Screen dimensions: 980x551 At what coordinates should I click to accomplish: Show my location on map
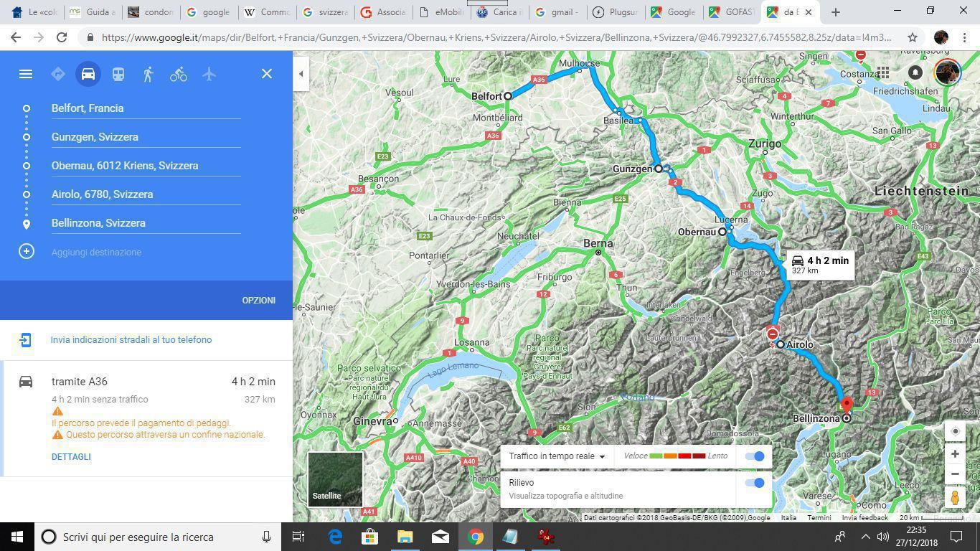(955, 431)
